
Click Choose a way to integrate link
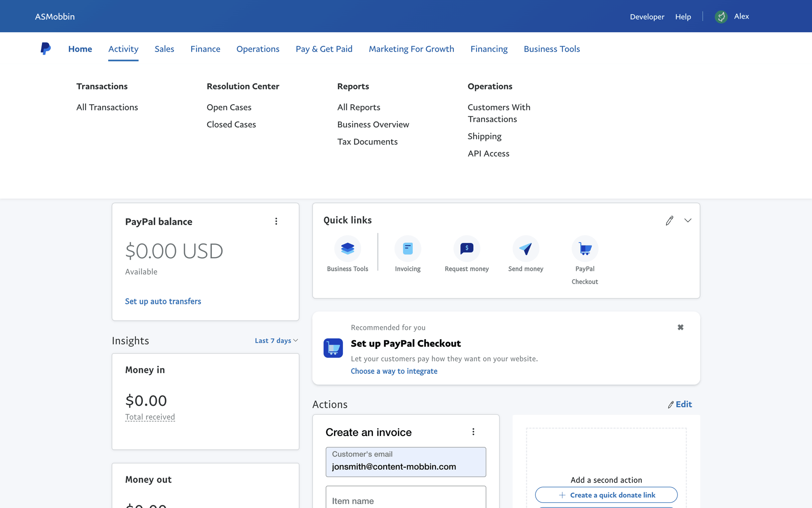click(394, 371)
